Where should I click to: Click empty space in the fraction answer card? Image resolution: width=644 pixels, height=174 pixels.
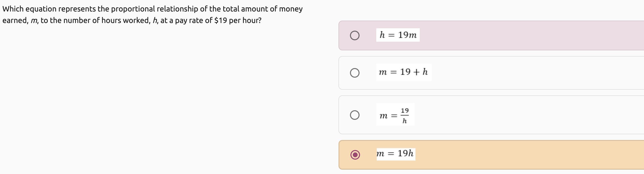525,115
